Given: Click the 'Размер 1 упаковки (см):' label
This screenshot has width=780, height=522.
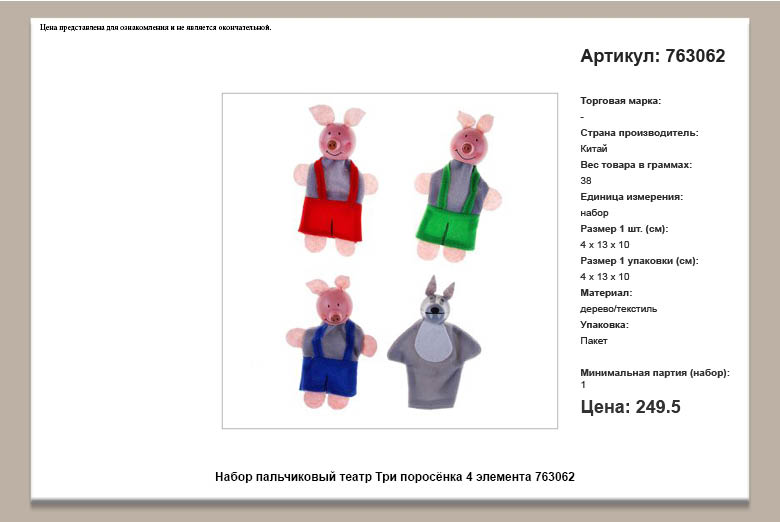Looking at the screenshot, I should (x=639, y=261).
